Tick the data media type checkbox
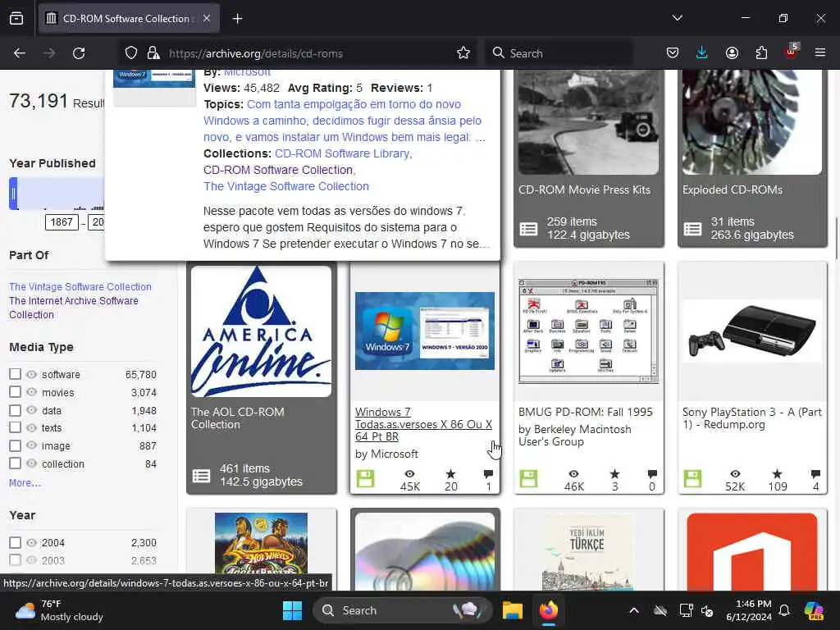 [x=15, y=410]
